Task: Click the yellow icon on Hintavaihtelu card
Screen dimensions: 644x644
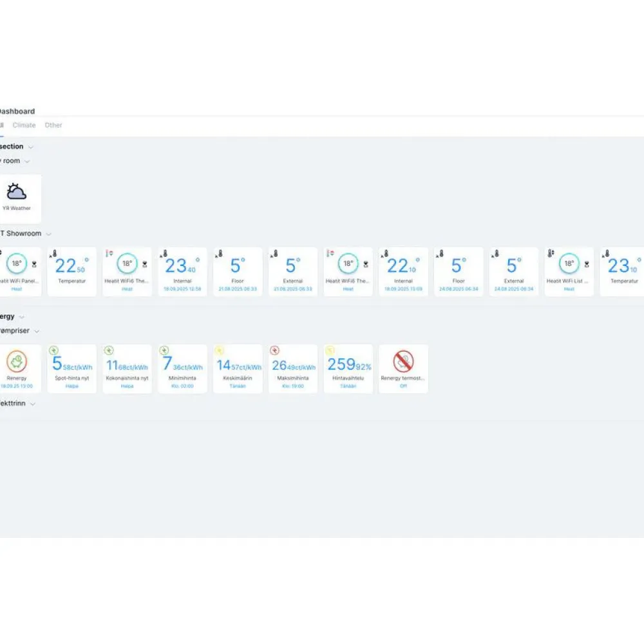Action: [330, 350]
